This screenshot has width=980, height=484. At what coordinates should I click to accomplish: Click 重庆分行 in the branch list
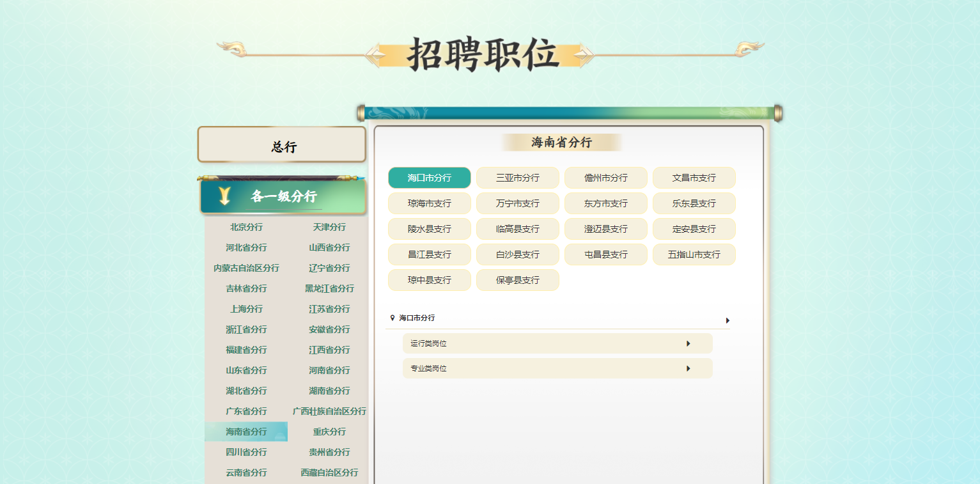pos(329,432)
